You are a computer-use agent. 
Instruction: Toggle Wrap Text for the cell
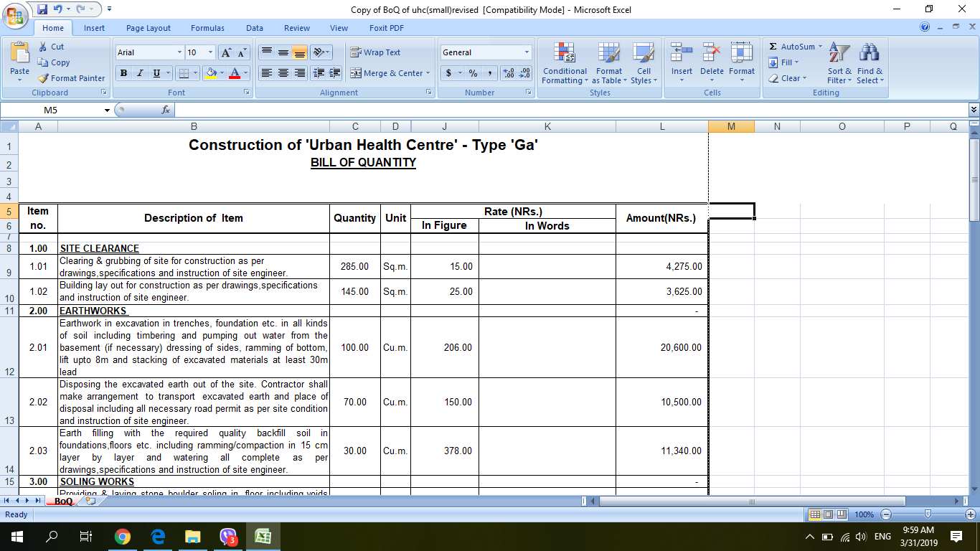point(375,52)
